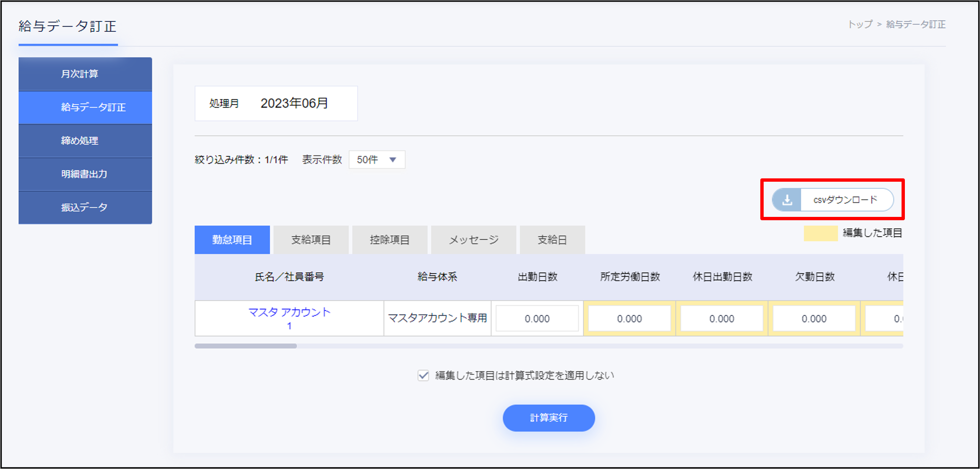Go to 明細書出力 in sidebar
This screenshot has width=980, height=469.
85,174
